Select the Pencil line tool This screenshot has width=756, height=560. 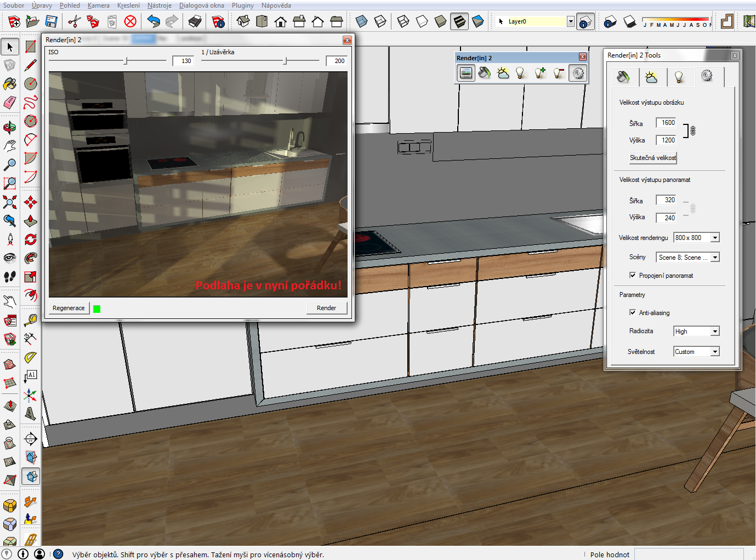click(x=31, y=65)
